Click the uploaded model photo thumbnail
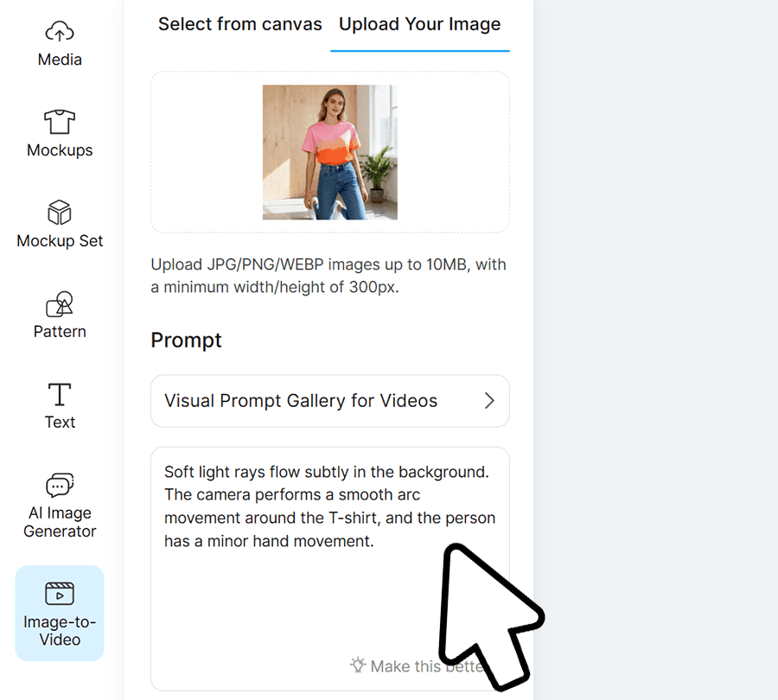The image size is (778, 700). point(329,152)
